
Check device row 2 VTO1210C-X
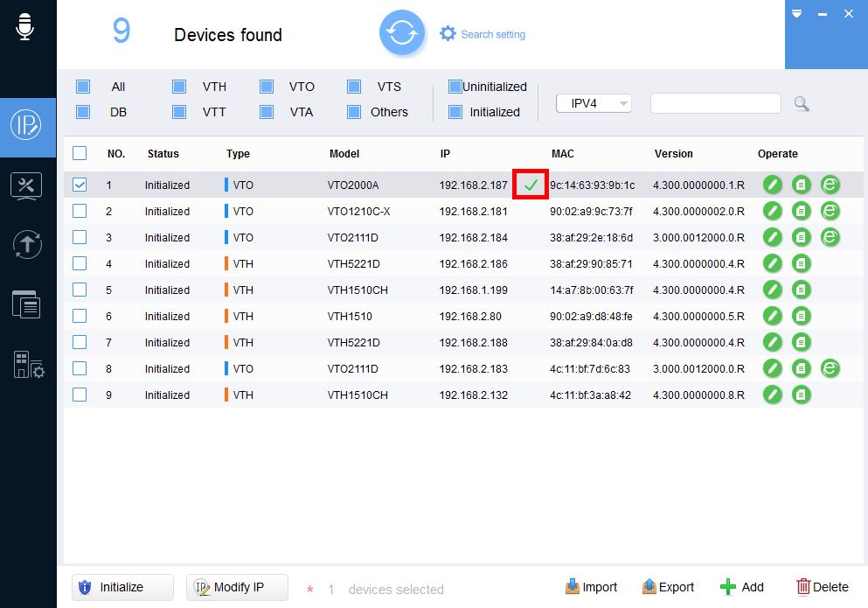[x=80, y=211]
